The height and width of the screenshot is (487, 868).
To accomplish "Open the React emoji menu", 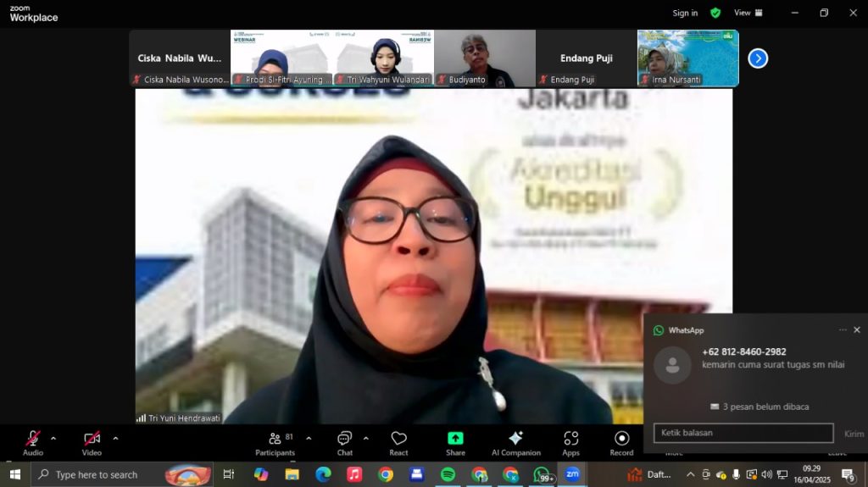I will coord(398,443).
